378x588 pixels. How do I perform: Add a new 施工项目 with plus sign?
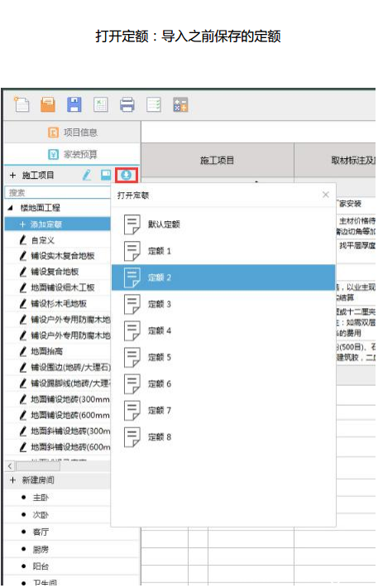coord(12,175)
